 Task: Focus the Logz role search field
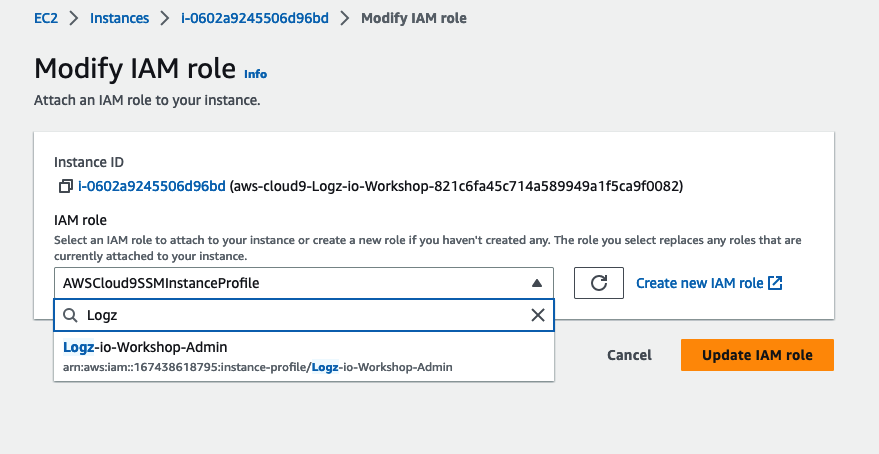[x=304, y=315]
